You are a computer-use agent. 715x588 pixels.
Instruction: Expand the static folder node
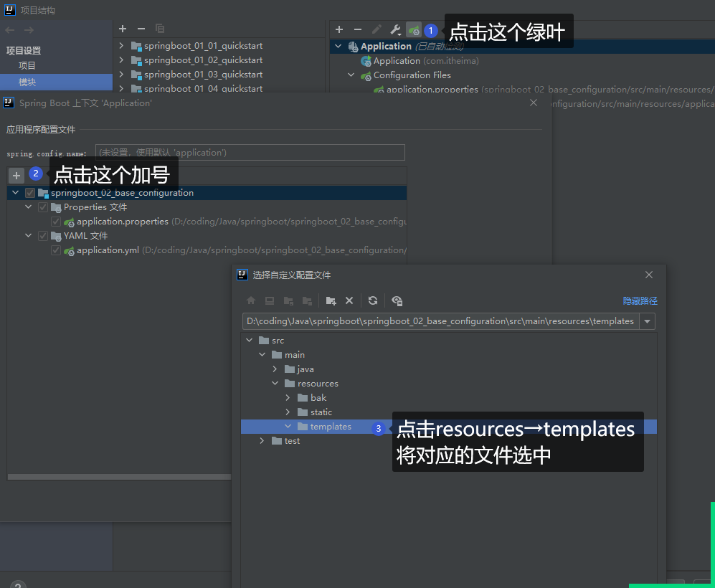(288, 412)
